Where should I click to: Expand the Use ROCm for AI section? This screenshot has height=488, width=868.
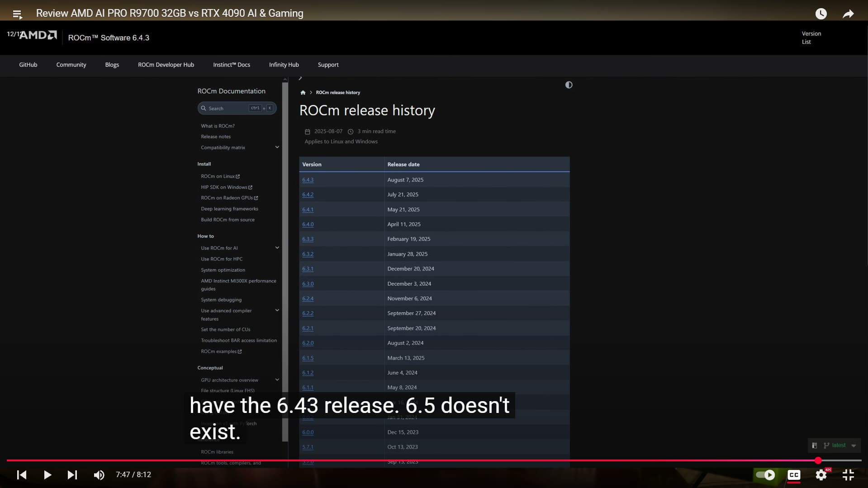tap(277, 248)
